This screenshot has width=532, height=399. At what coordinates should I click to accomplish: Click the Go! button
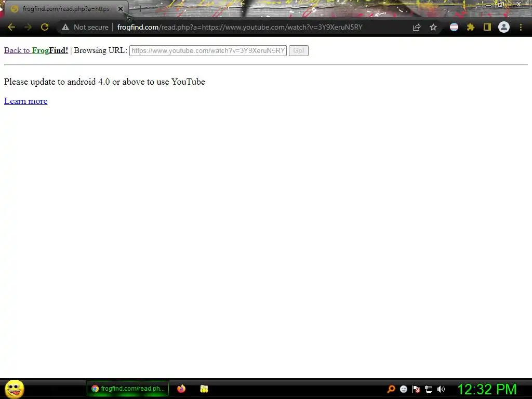(x=299, y=50)
